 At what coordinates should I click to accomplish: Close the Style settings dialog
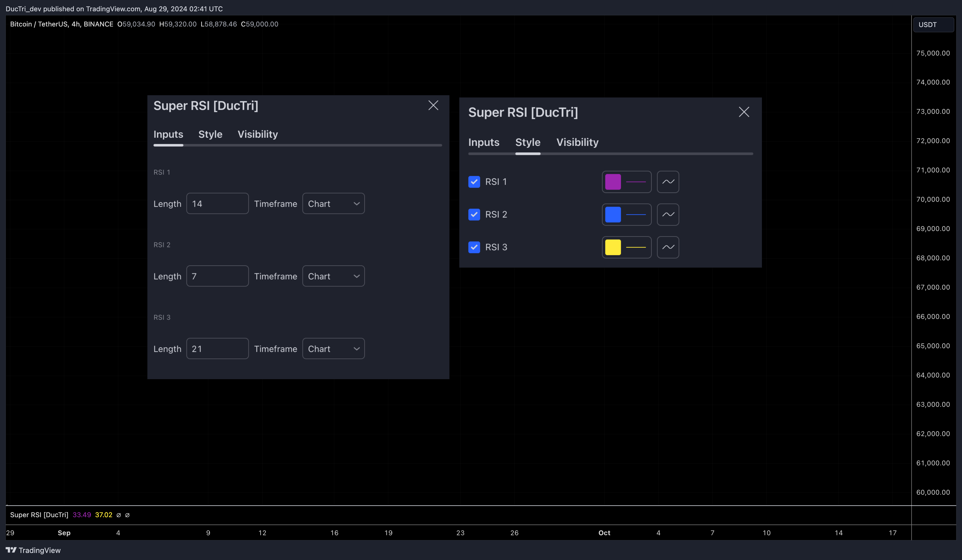(744, 112)
